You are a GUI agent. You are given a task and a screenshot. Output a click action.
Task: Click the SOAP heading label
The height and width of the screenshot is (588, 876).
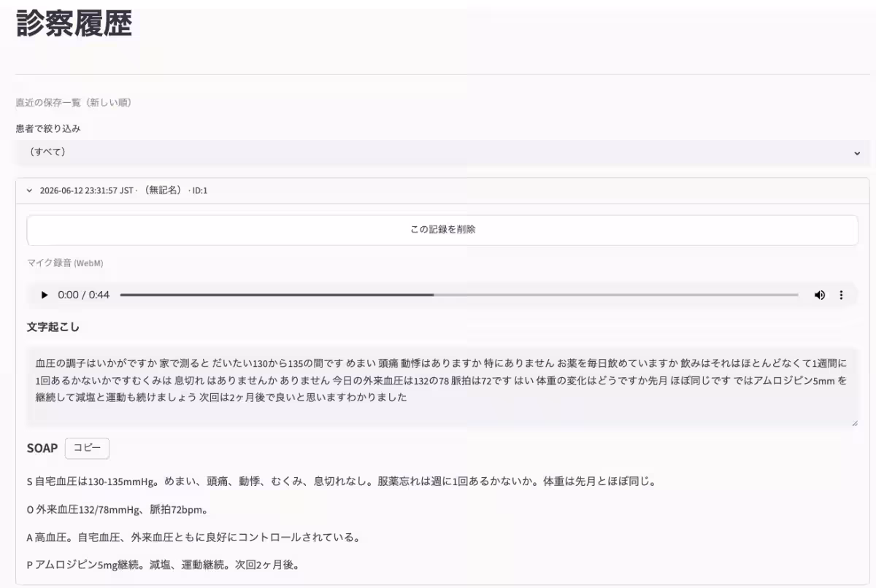[42, 448]
